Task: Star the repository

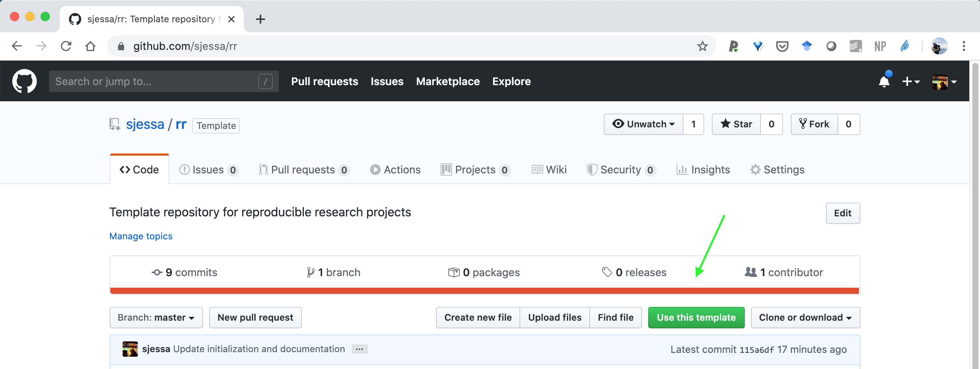Action: click(736, 124)
